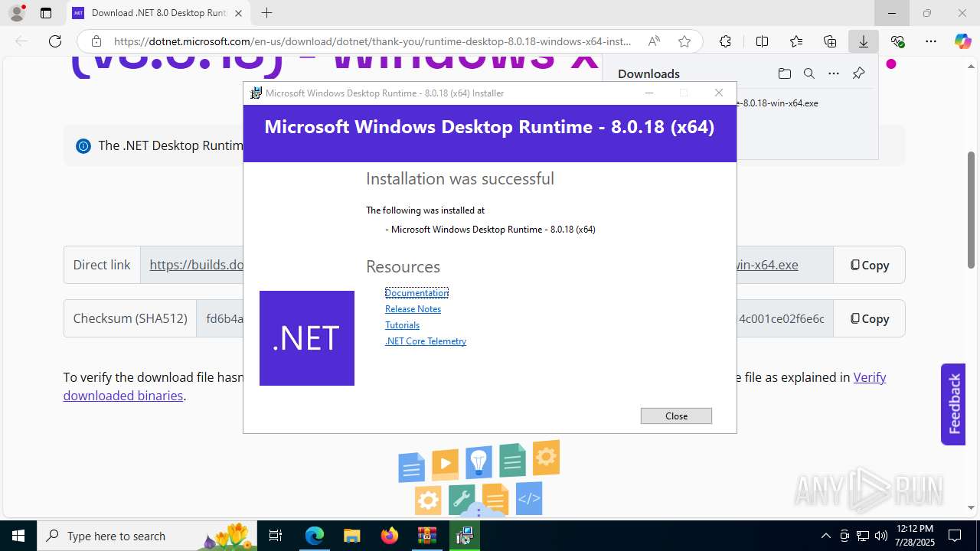
Task: Click the page vertical scrollbar thumb
Action: pyautogui.click(x=972, y=210)
